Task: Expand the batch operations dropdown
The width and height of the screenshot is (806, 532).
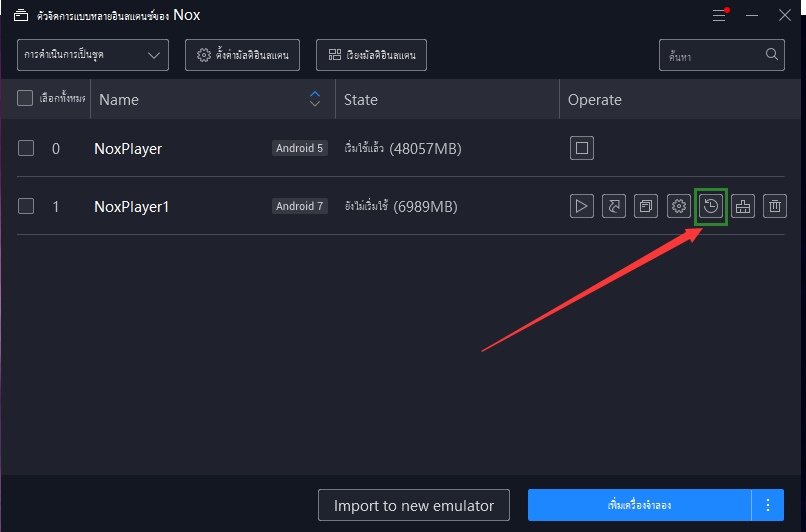Action: click(93, 56)
